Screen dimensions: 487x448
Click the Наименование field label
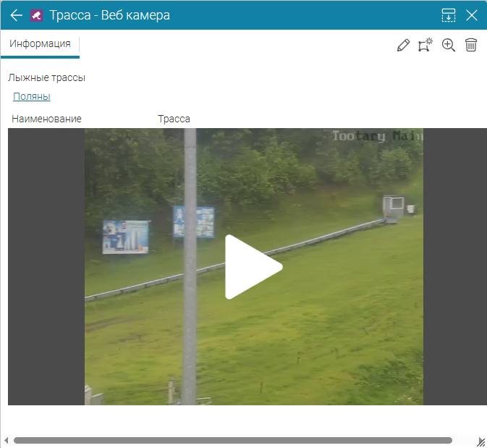point(46,119)
